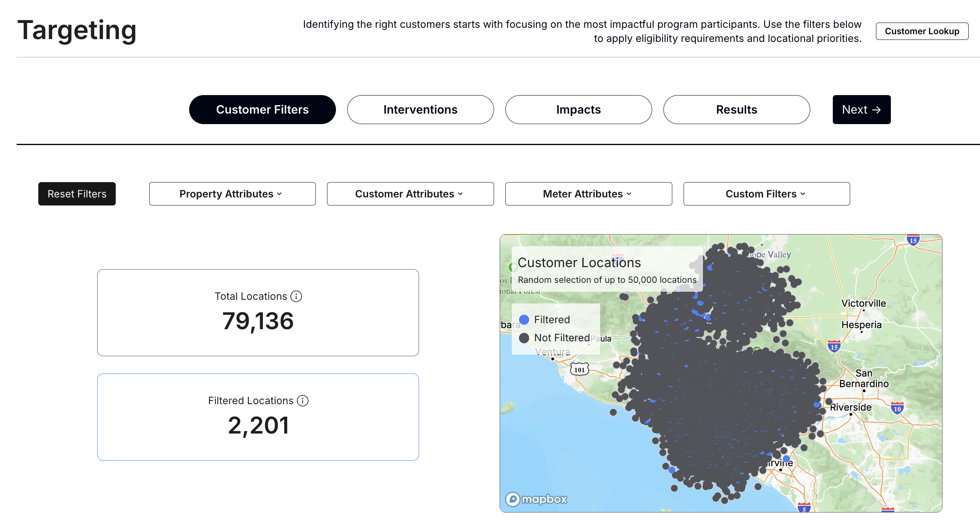Click the Mapbox logo on map
The height and width of the screenshot is (523, 980).
point(536,499)
